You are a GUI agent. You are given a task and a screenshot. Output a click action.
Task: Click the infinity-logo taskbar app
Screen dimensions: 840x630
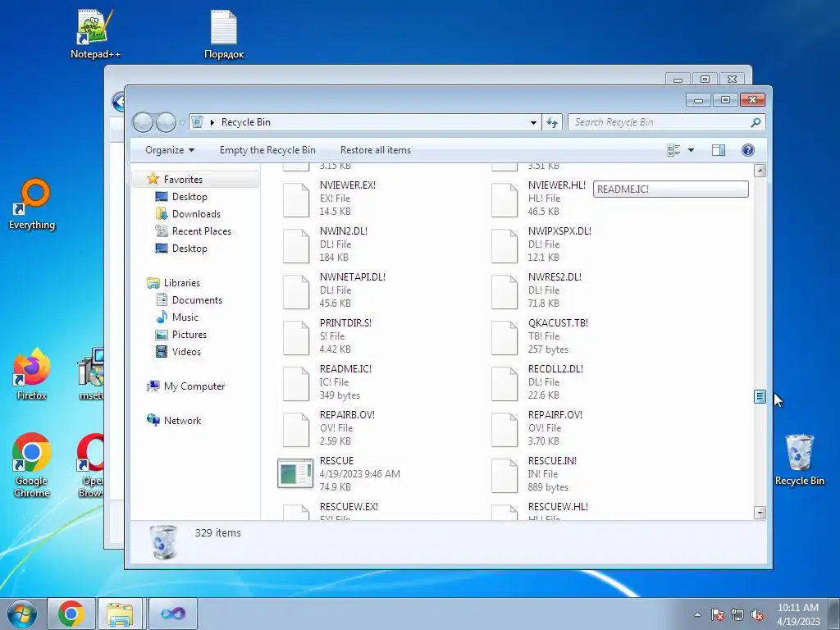tap(172, 614)
